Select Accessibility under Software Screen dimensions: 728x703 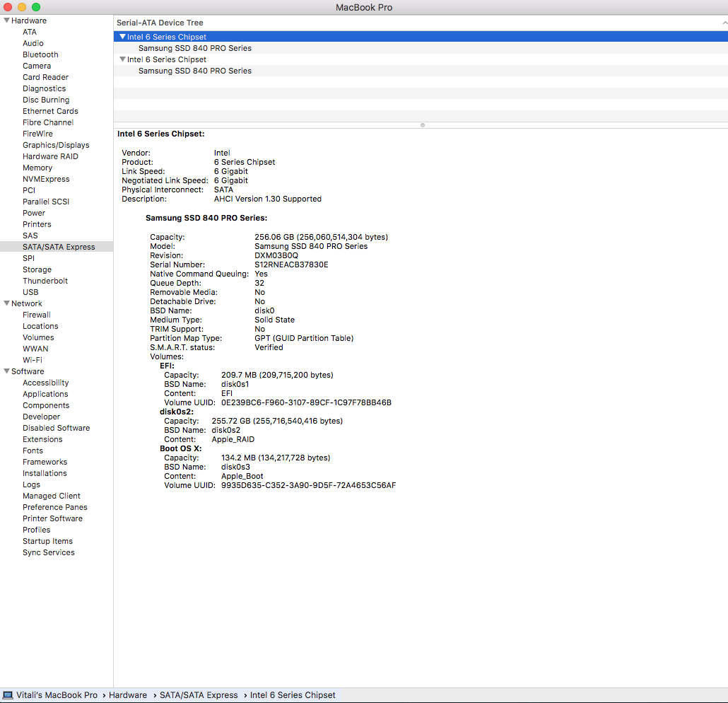[45, 383]
